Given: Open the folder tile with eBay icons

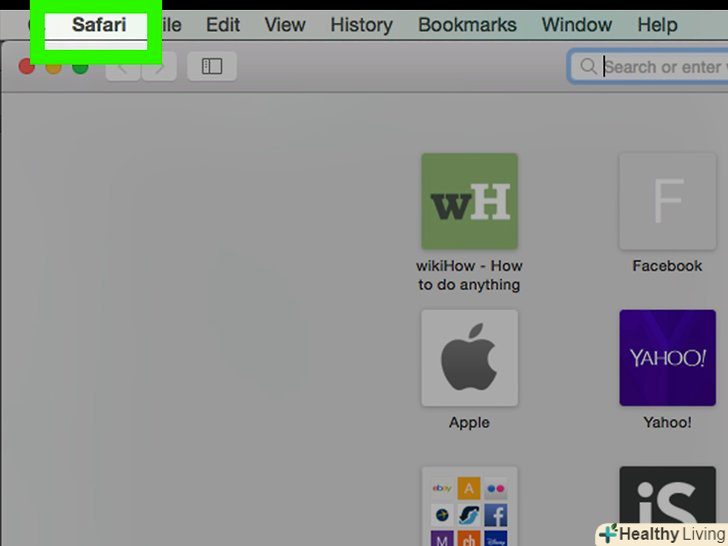Looking at the screenshot, I should click(x=469, y=506).
